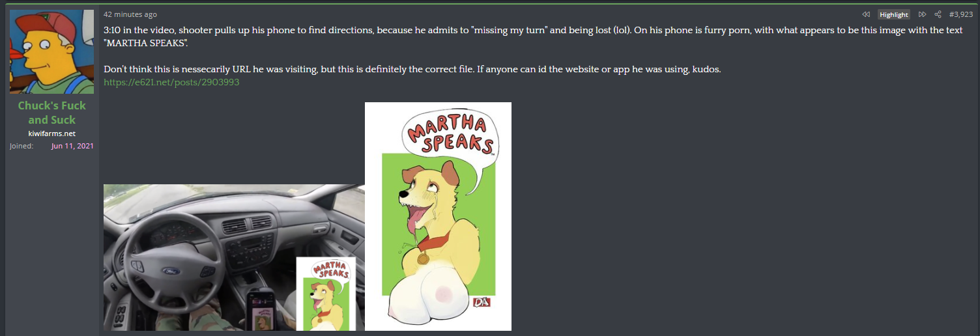980x336 pixels.
Task: Click the first paragraph of the post
Action: coord(533,37)
